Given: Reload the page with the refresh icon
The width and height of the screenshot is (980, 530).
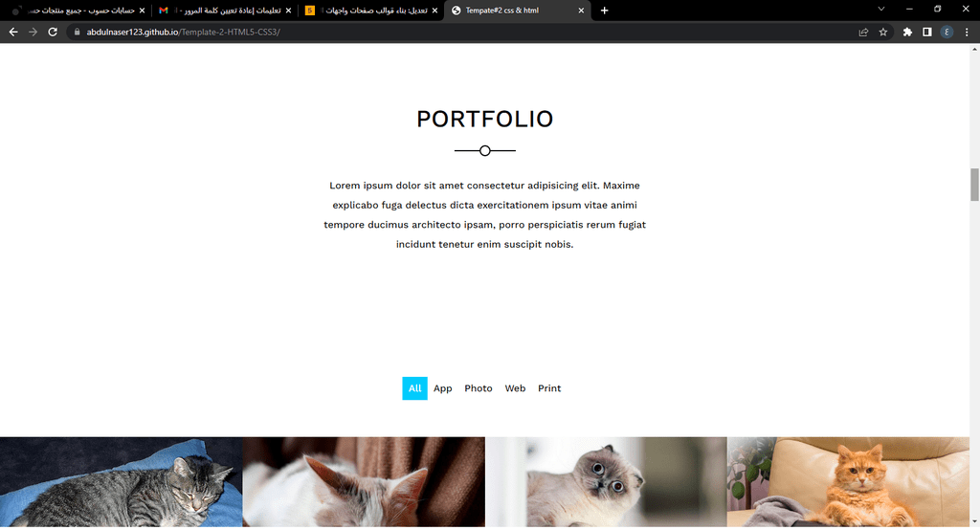Looking at the screenshot, I should 54,32.
